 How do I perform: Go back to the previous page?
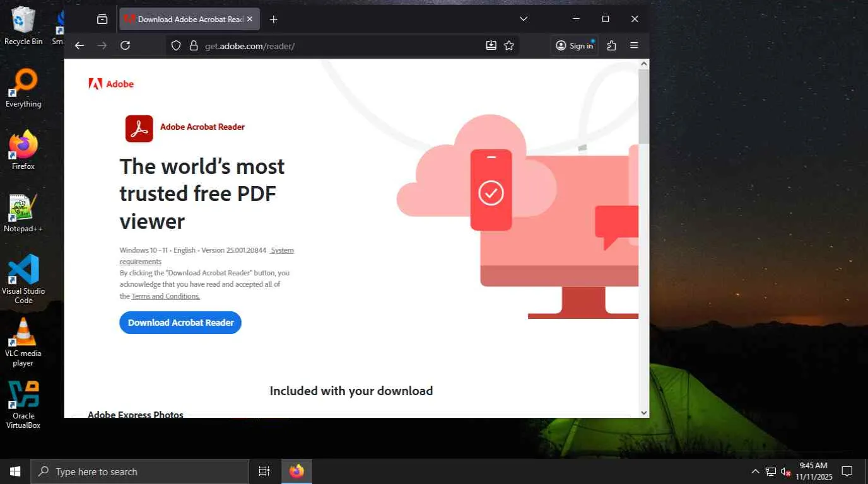click(79, 45)
